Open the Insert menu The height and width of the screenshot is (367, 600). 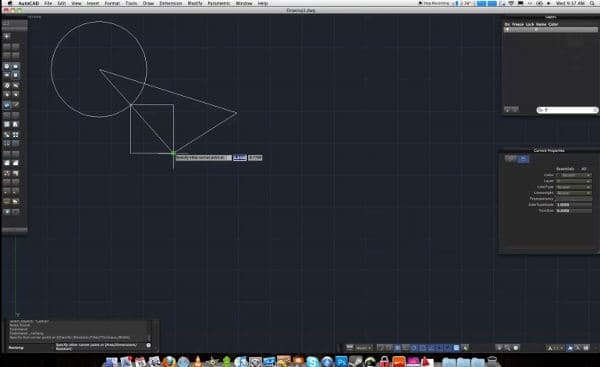click(93, 3)
